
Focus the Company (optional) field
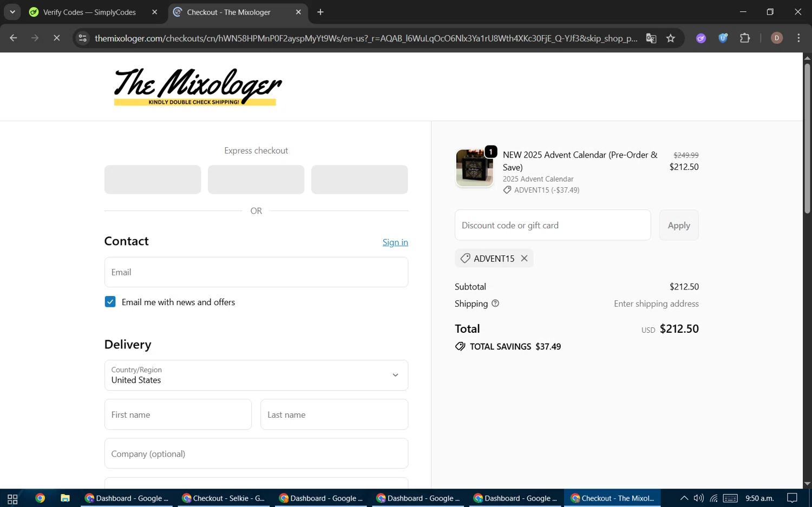[256, 453]
